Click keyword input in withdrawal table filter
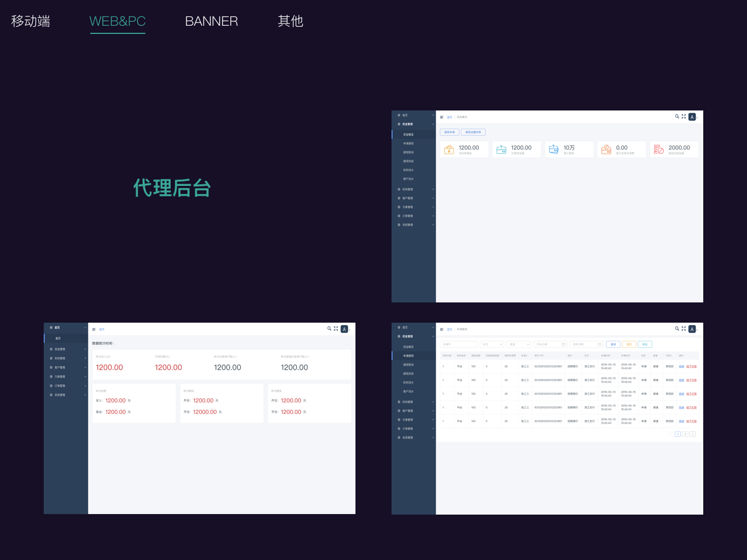Viewport: 747px width, 560px height. tap(459, 345)
